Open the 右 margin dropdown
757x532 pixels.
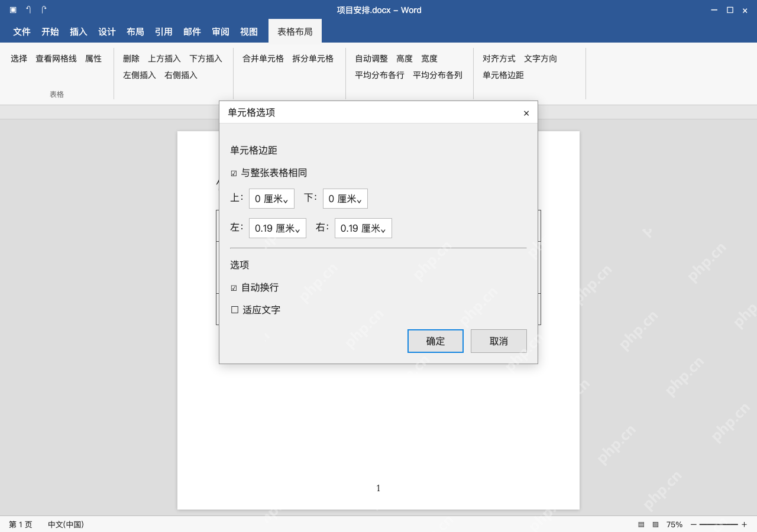point(363,228)
